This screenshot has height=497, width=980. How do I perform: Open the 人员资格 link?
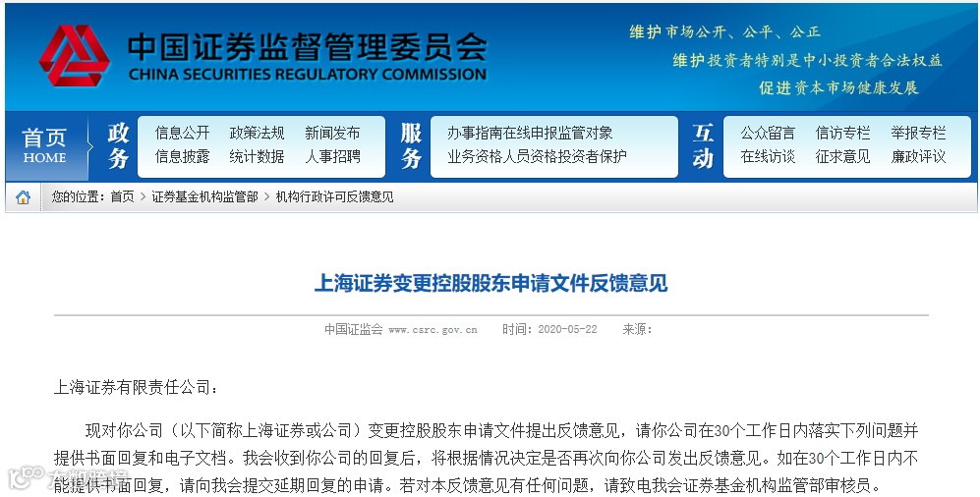[530, 156]
